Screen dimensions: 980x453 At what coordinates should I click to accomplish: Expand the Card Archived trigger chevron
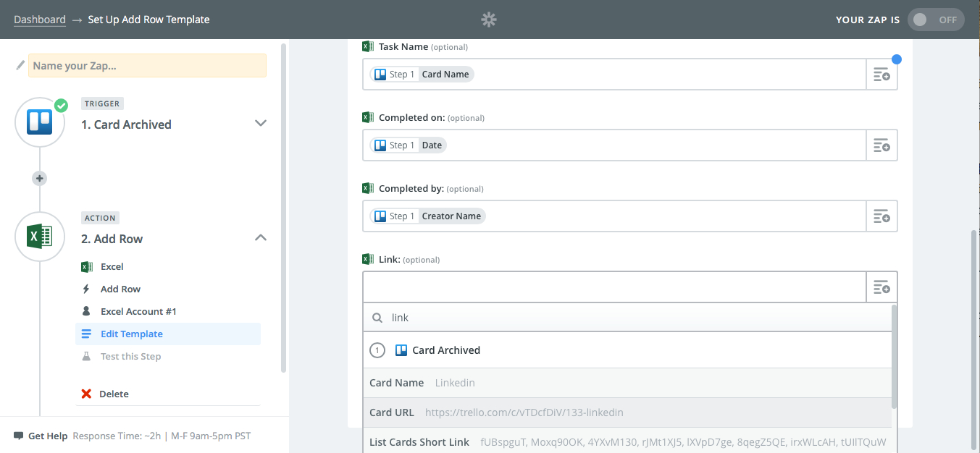click(x=261, y=124)
